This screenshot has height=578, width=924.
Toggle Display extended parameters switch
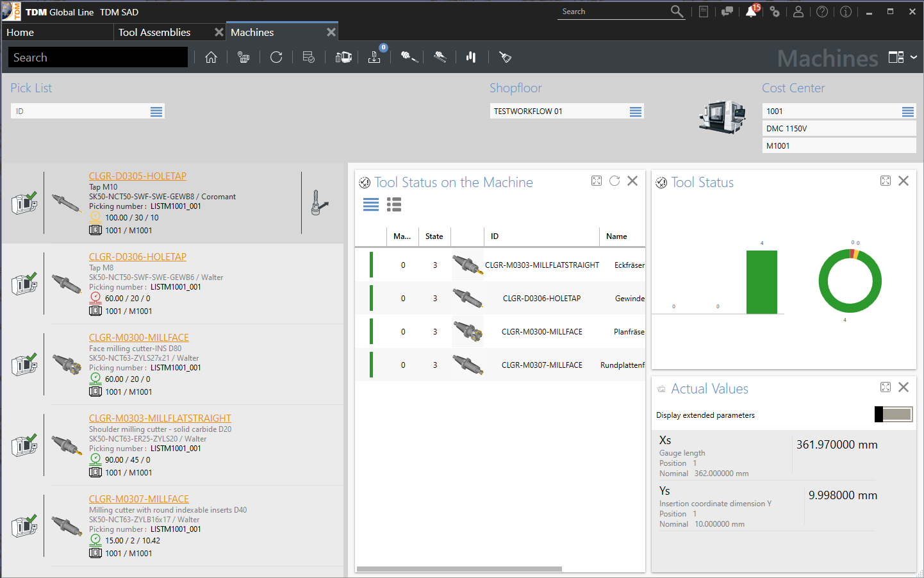click(x=893, y=415)
